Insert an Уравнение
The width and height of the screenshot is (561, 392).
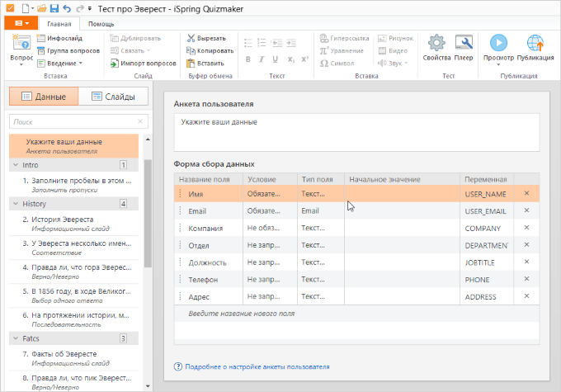[342, 51]
